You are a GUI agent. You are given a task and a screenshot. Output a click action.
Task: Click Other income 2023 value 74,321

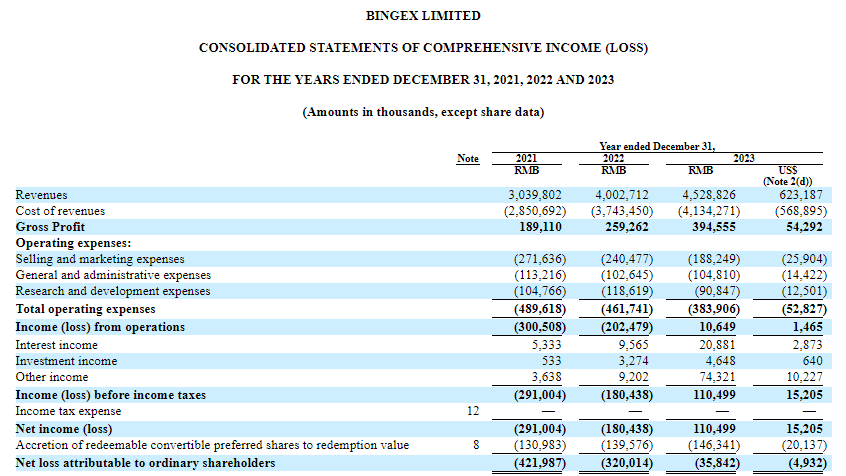point(717,377)
